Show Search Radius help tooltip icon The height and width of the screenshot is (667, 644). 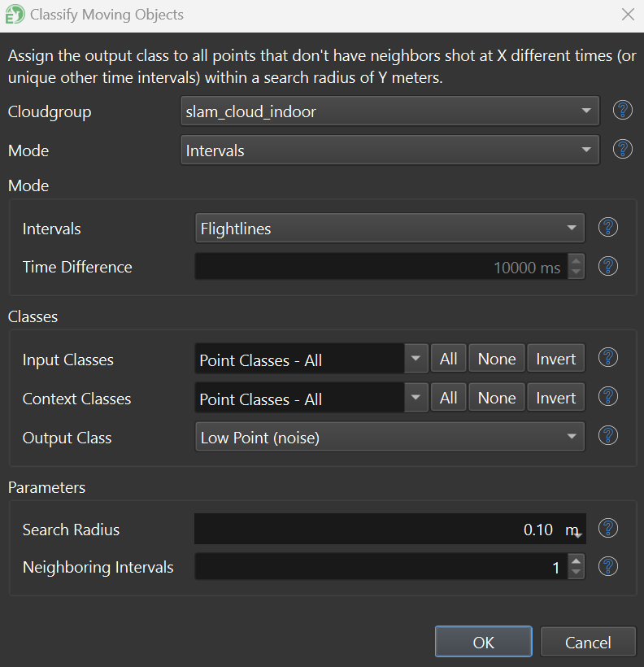(607, 529)
